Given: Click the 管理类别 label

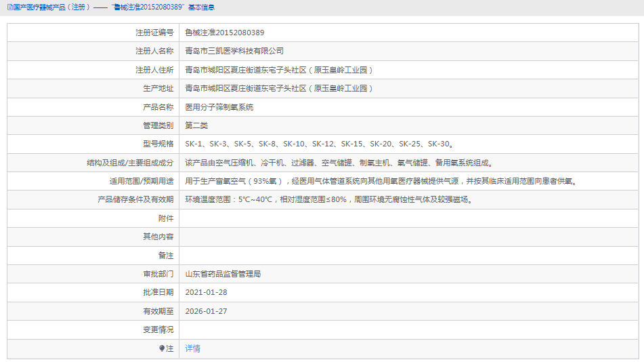Looking at the screenshot, I should click(158, 125).
